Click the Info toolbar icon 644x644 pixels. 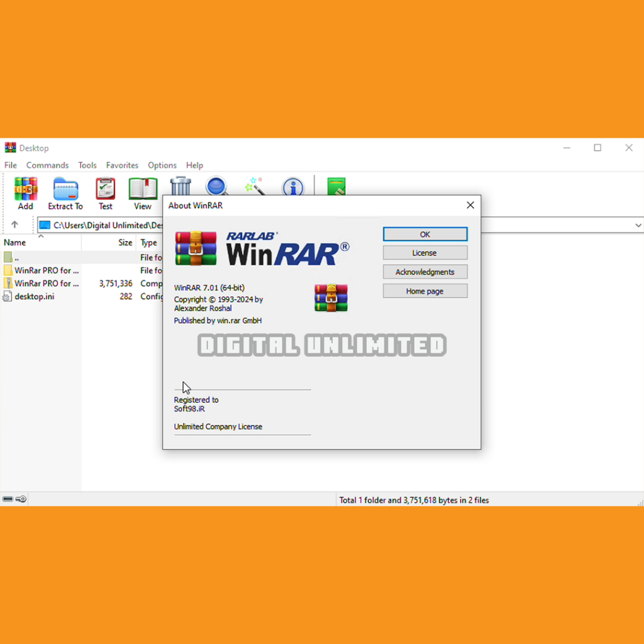point(293,186)
